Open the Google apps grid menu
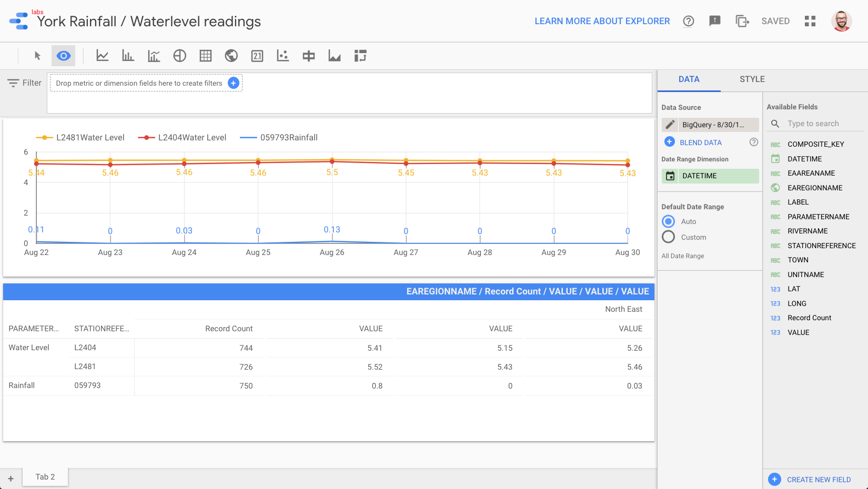 pyautogui.click(x=810, y=21)
